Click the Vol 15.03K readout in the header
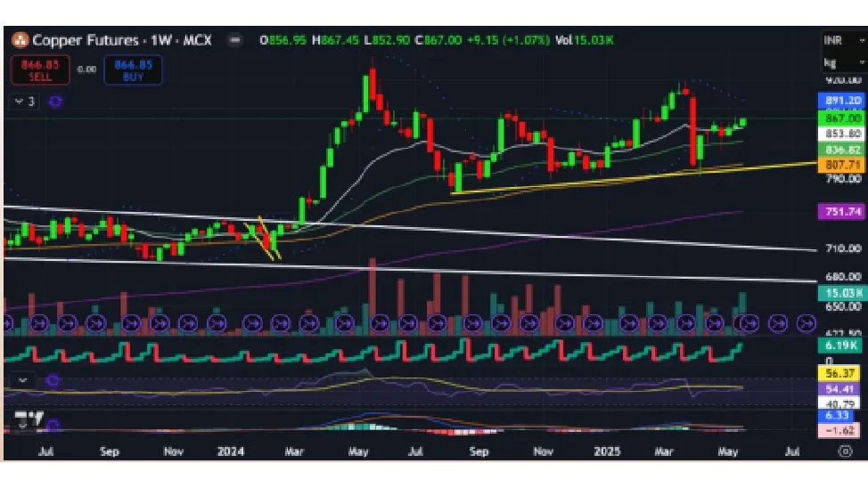The height and width of the screenshot is (488, 868). (x=584, y=40)
